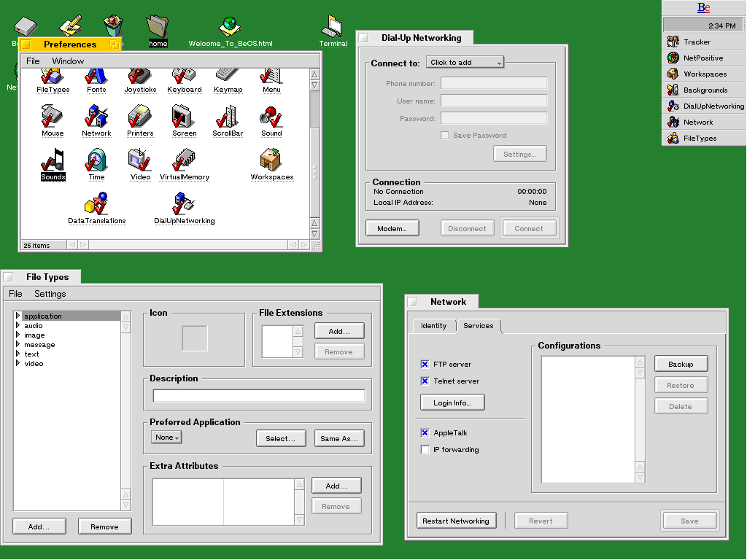This screenshot has width=747, height=560.
Task: Open the Time preferences icon
Action: (96, 160)
